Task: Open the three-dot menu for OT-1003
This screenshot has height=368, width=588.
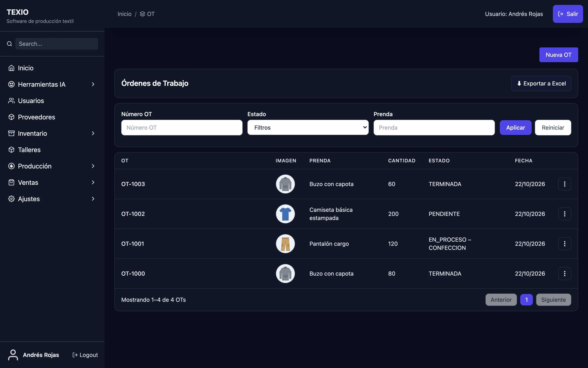Action: (565, 184)
